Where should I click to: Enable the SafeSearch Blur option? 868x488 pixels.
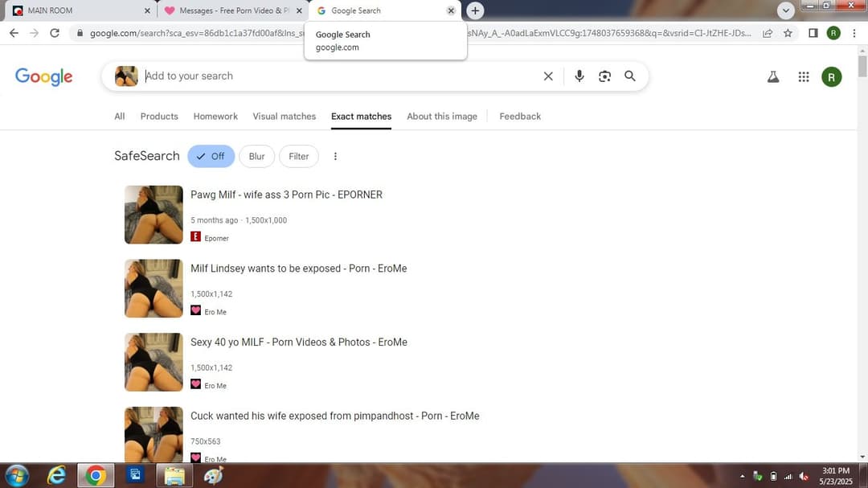256,156
